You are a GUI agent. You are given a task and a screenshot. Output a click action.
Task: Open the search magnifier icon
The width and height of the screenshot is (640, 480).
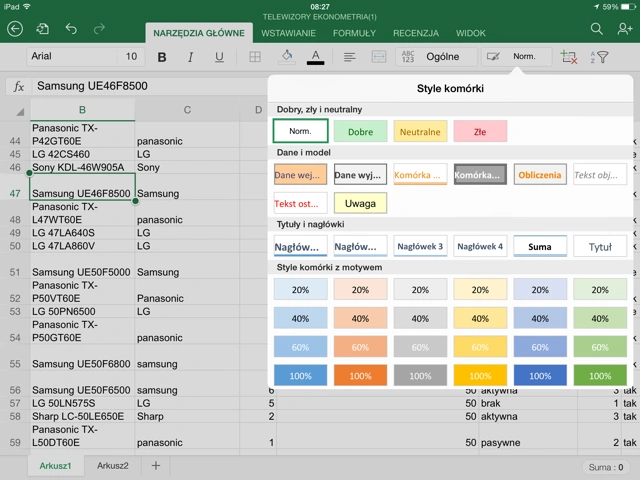(x=596, y=29)
